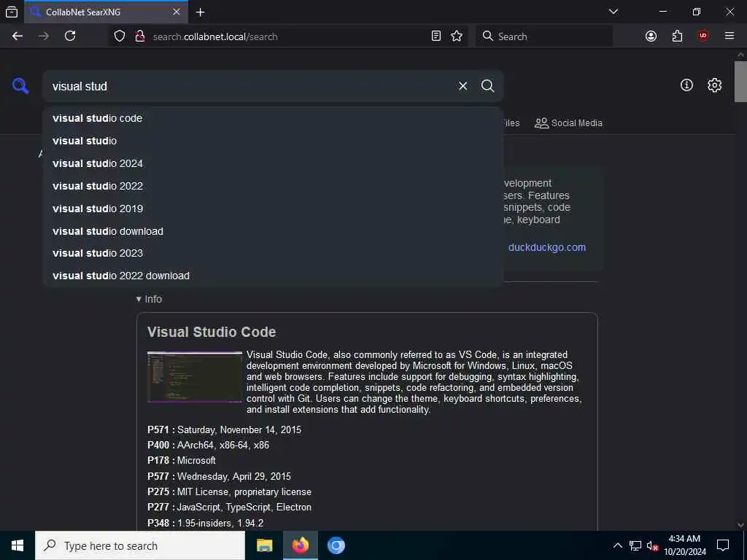Open the Firefox account icon
The image size is (747, 560).
651,36
